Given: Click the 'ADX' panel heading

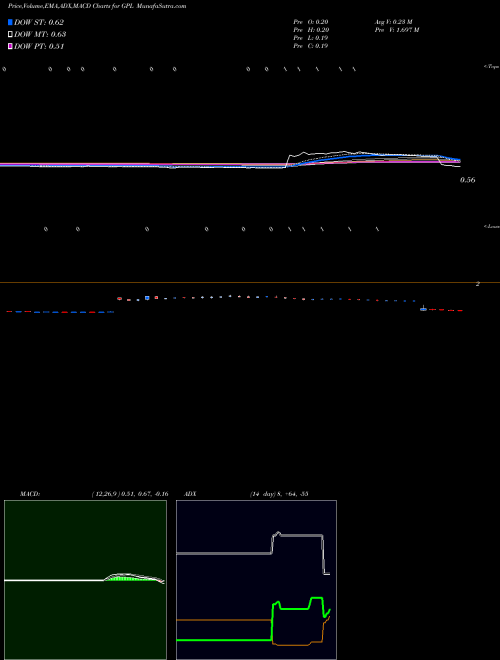Looking at the screenshot, I should click(190, 494).
